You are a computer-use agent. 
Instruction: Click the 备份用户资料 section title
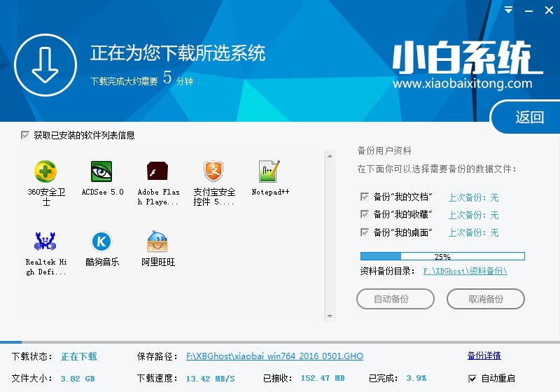[384, 150]
